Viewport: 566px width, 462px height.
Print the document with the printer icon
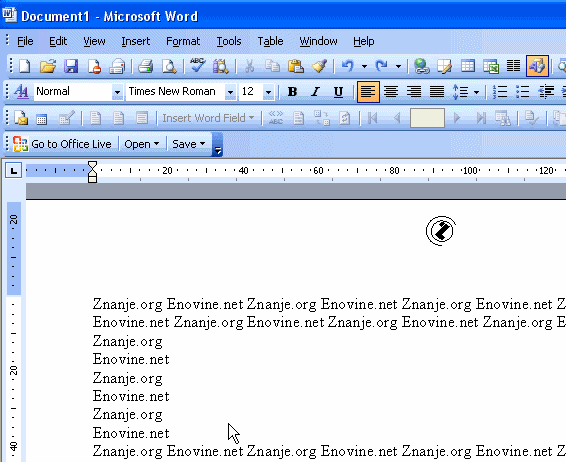[x=146, y=66]
